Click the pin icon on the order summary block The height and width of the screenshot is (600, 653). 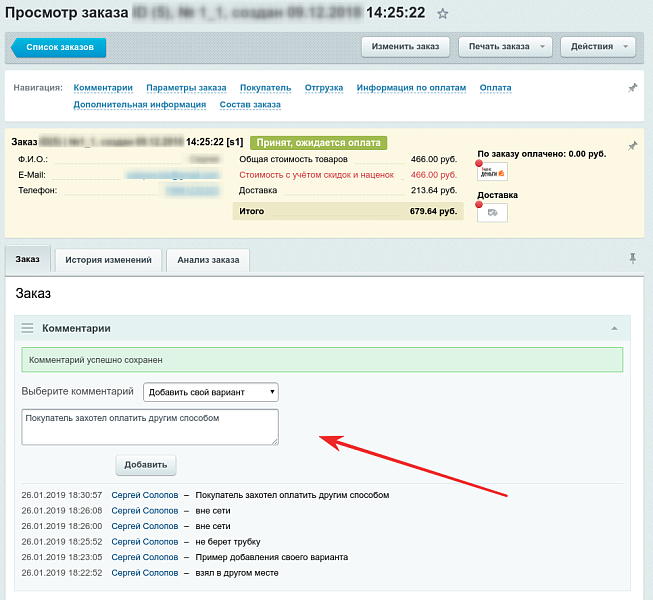pyautogui.click(x=632, y=146)
